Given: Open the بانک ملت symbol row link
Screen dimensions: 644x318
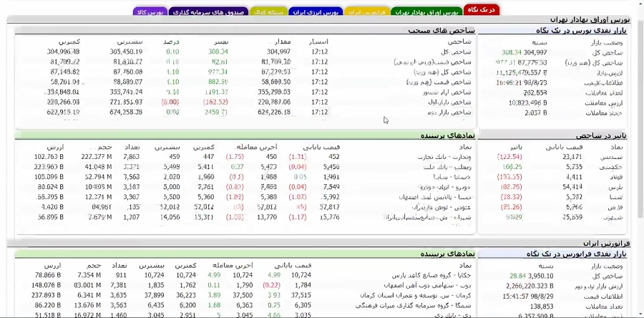Looking at the screenshot, I should [448, 167].
